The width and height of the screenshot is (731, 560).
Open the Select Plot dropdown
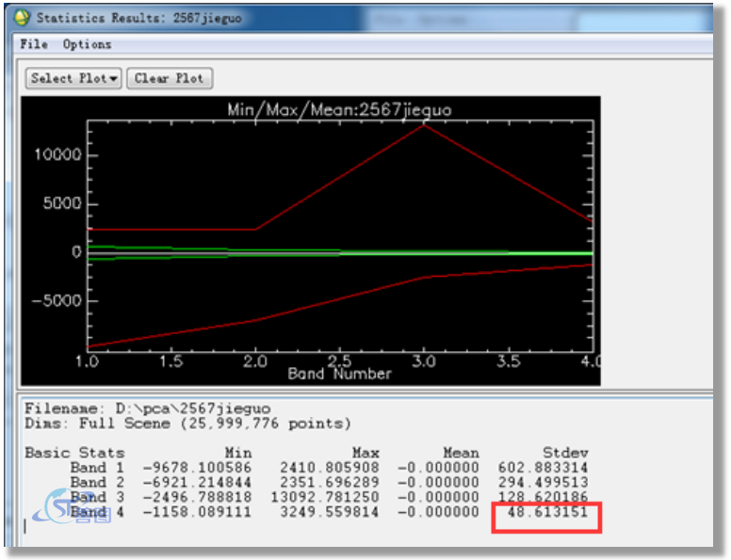73,78
